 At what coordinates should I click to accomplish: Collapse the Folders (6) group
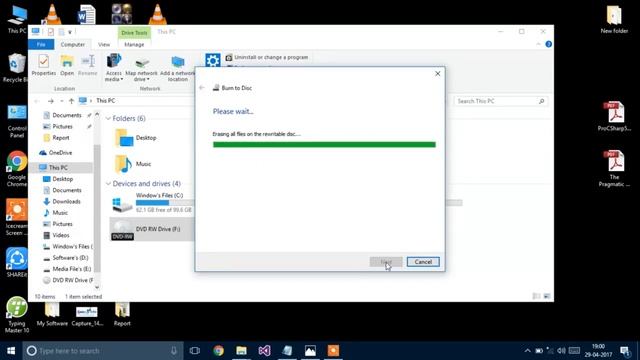click(x=108, y=118)
